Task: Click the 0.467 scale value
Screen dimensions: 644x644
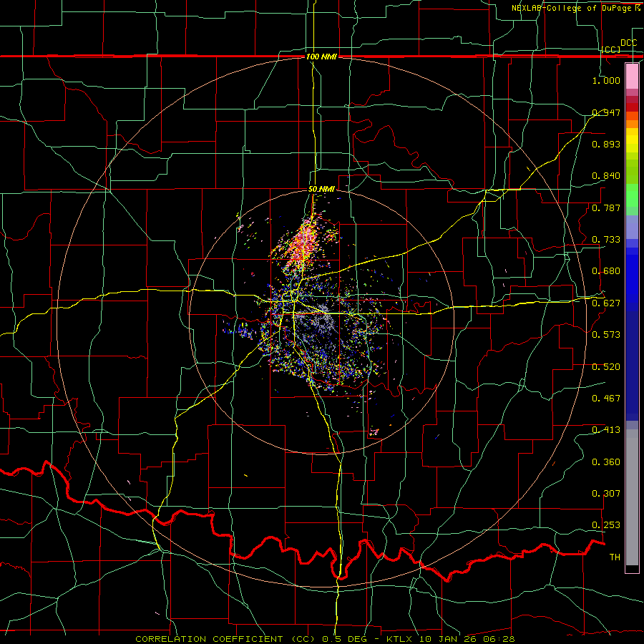Action: (x=606, y=399)
